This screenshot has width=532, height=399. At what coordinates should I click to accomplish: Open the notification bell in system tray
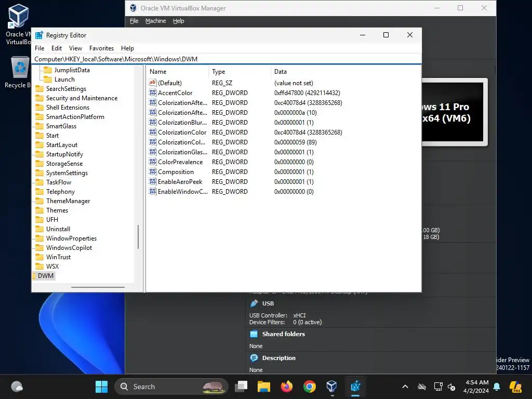(497, 387)
